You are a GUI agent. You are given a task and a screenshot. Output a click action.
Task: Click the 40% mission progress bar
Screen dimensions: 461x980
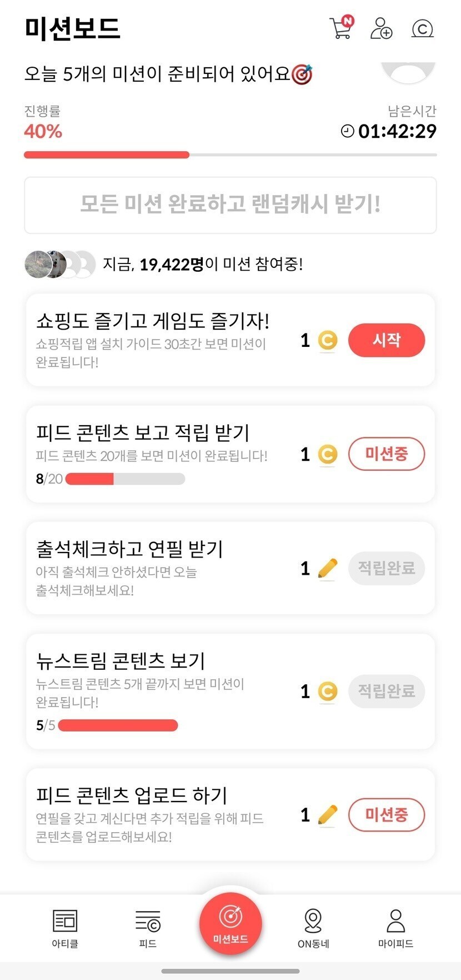pyautogui.click(x=230, y=155)
